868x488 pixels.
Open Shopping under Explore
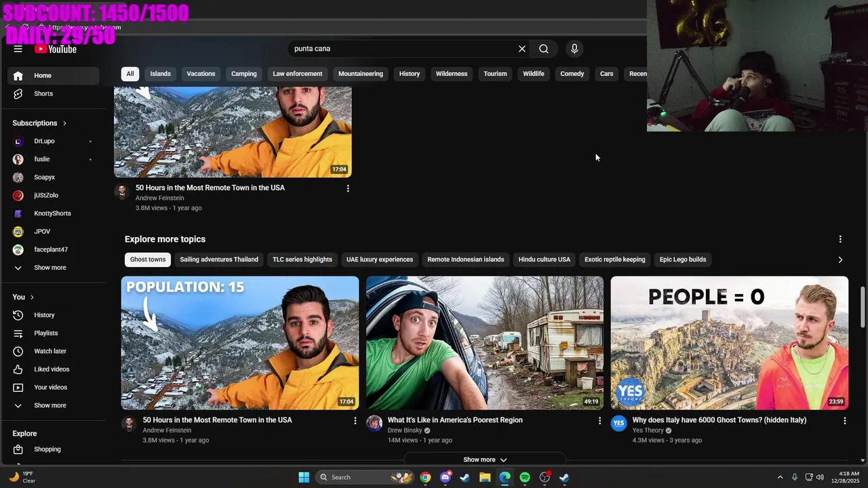point(54,449)
